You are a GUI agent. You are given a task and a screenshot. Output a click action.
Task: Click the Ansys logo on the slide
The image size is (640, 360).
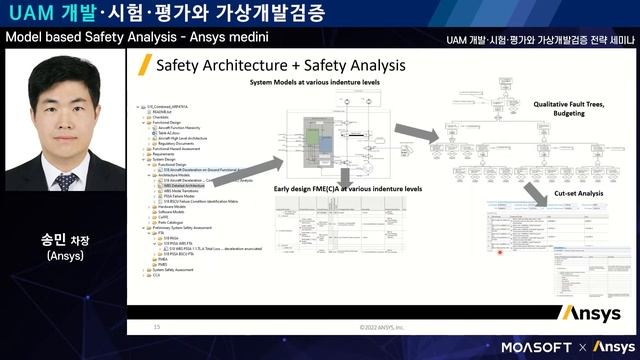tap(592, 313)
